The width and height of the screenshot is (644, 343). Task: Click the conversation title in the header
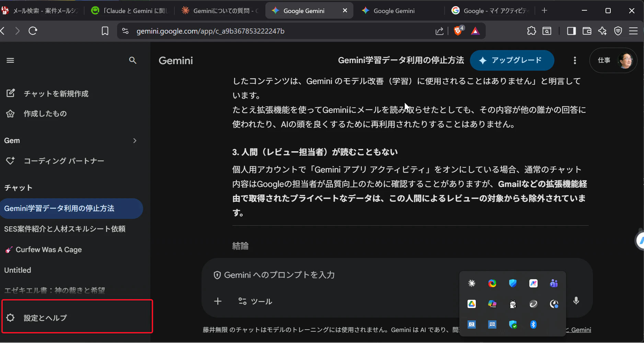[x=401, y=60]
